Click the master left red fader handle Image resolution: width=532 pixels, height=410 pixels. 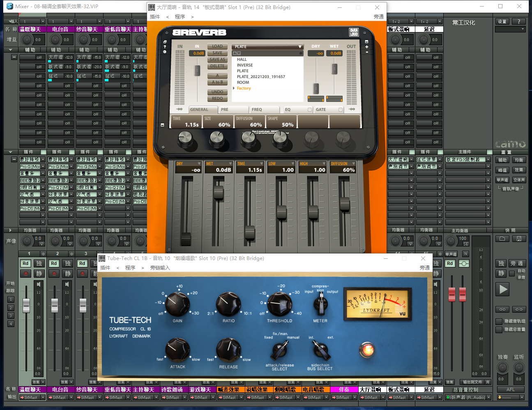pyautogui.click(x=452, y=294)
